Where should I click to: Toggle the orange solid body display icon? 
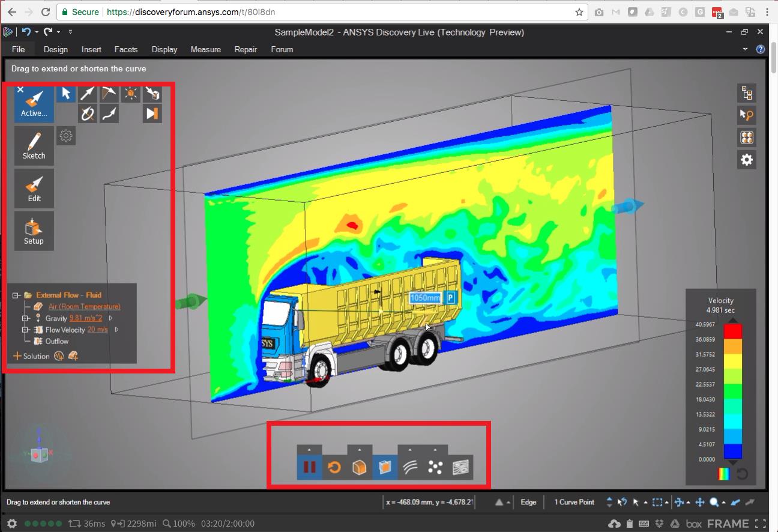[360, 467]
